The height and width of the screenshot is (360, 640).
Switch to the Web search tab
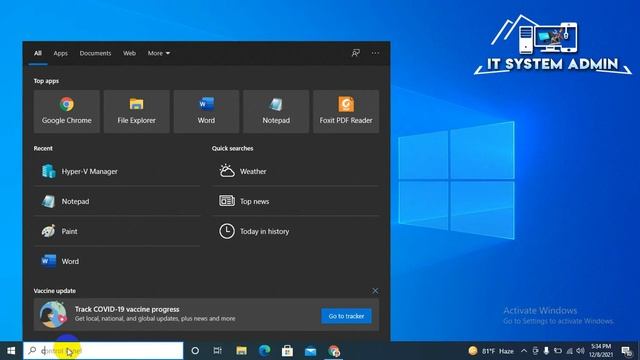coord(129,53)
